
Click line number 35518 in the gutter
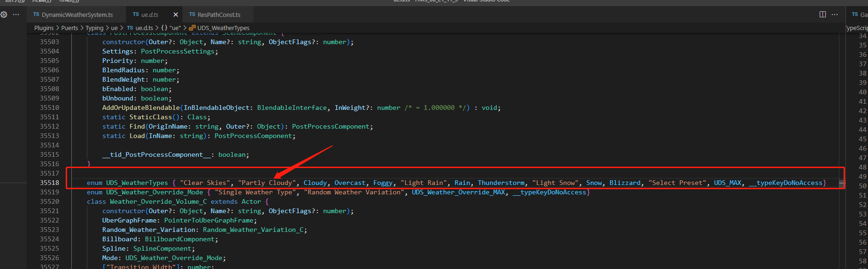coord(49,183)
